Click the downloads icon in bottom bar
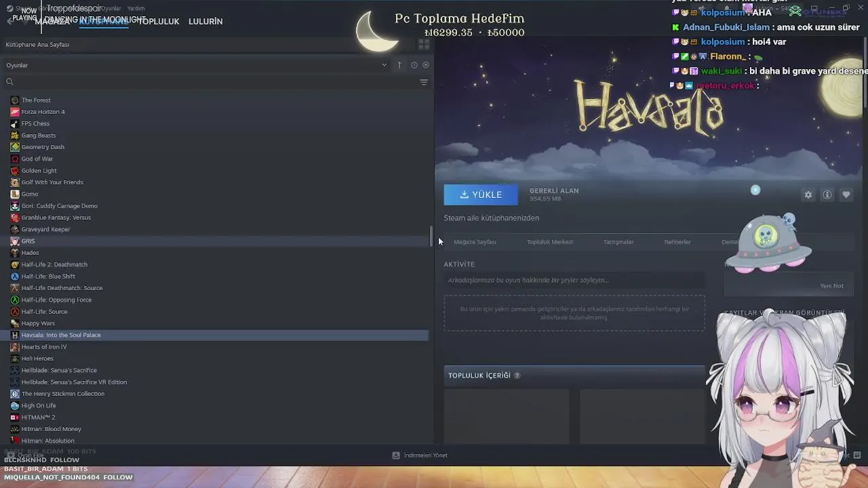 pos(396,455)
